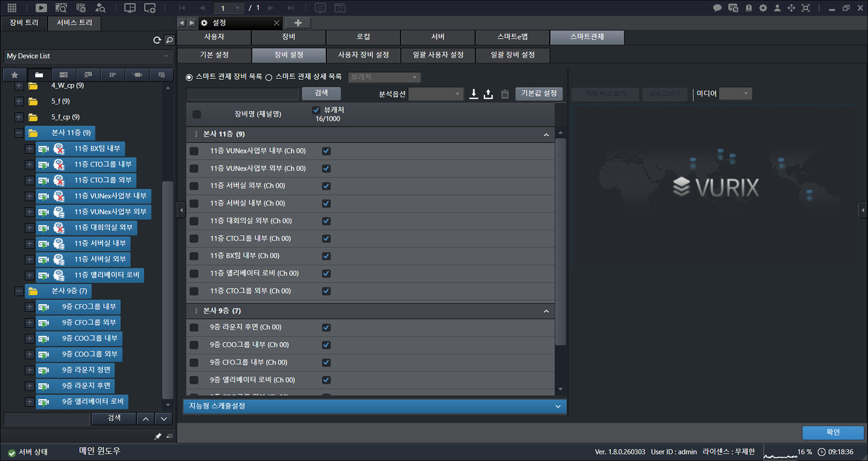868x461 pixels.
Task: Uncheck 뷰캐처 for 11층 서버실 외부
Action: [x=326, y=186]
